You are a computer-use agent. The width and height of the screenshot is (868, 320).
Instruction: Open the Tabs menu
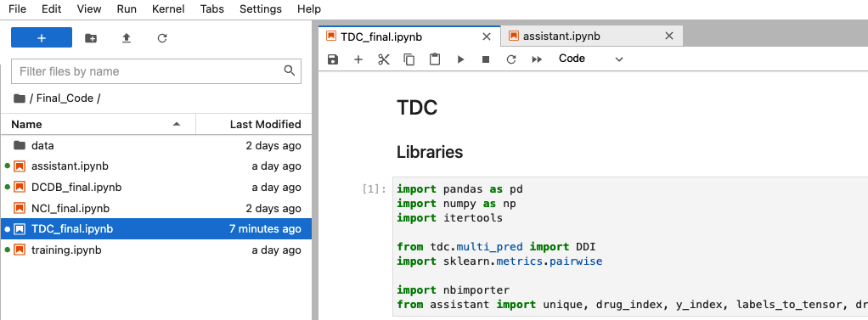click(x=212, y=8)
